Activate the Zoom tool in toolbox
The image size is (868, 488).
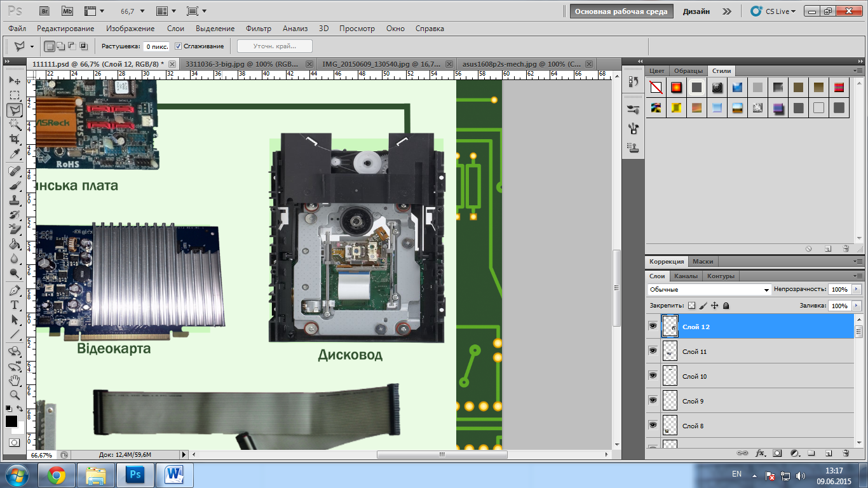pos(15,395)
